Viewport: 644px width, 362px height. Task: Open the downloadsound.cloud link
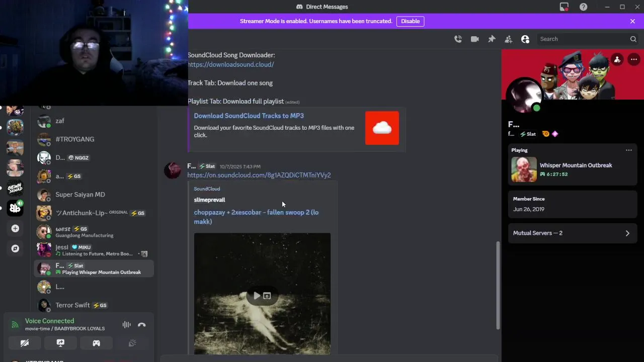[x=231, y=64]
